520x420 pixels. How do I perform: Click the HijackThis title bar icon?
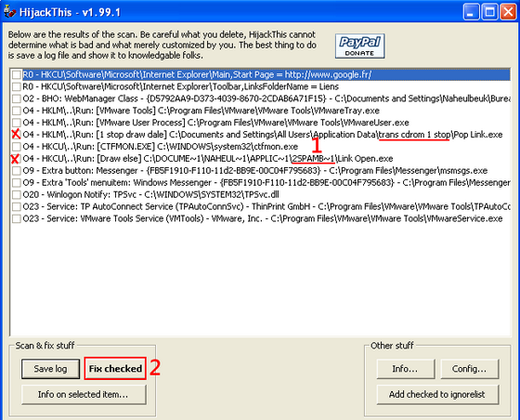click(x=10, y=11)
